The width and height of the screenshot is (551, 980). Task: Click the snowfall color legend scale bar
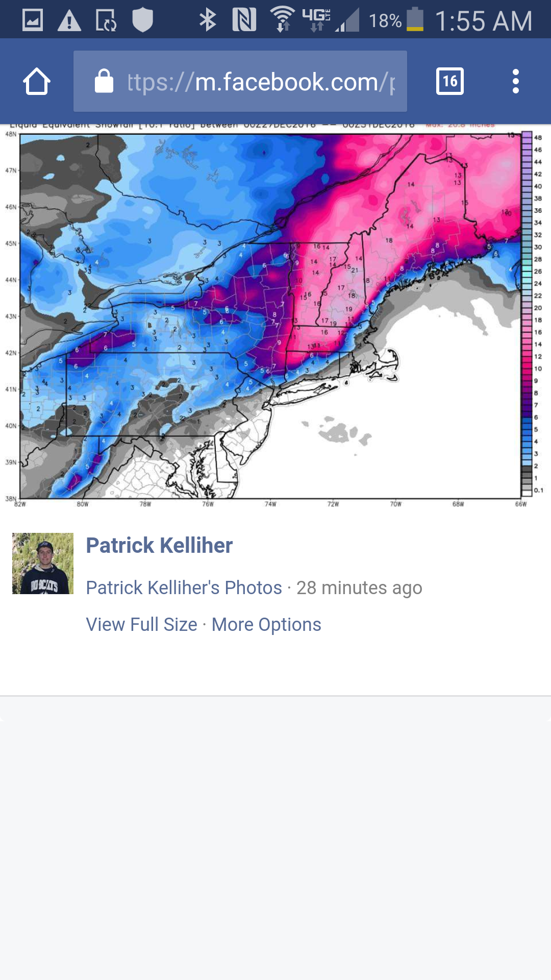527,314
